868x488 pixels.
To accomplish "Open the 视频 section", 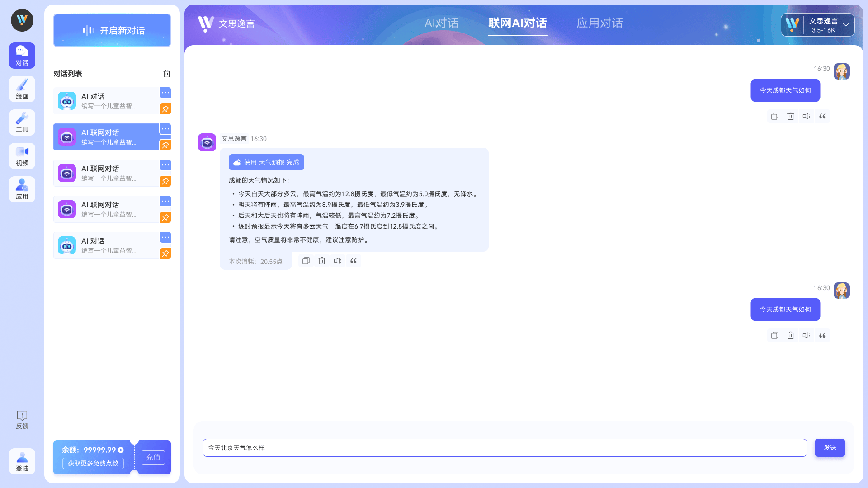I will pyautogui.click(x=22, y=156).
